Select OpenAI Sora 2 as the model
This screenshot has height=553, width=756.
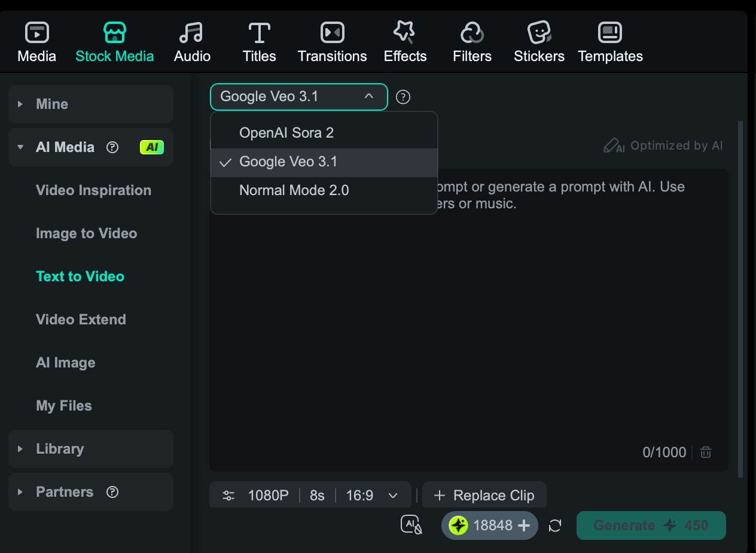pos(286,132)
